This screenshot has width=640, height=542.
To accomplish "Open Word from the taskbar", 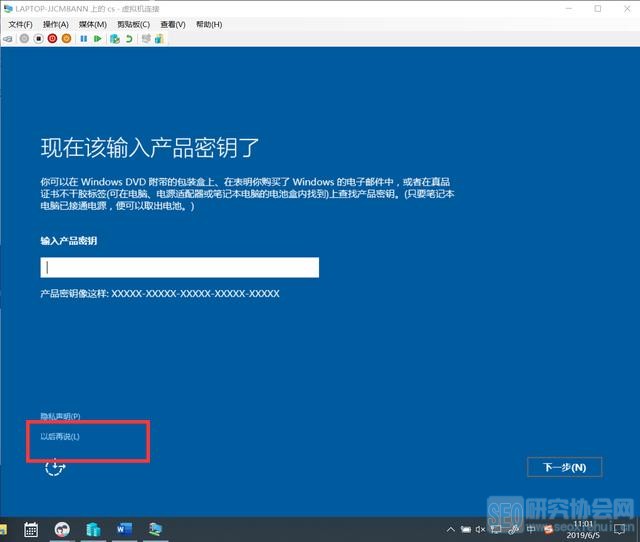I will [124, 530].
